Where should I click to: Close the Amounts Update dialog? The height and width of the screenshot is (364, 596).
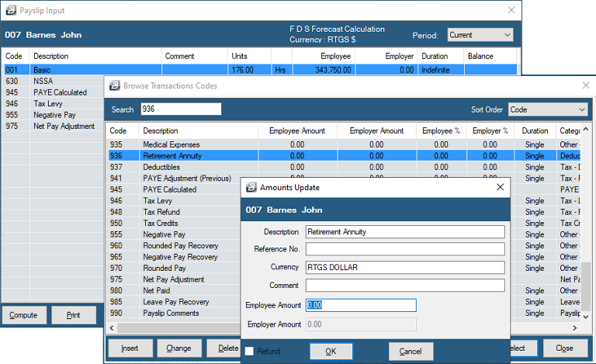(501, 187)
